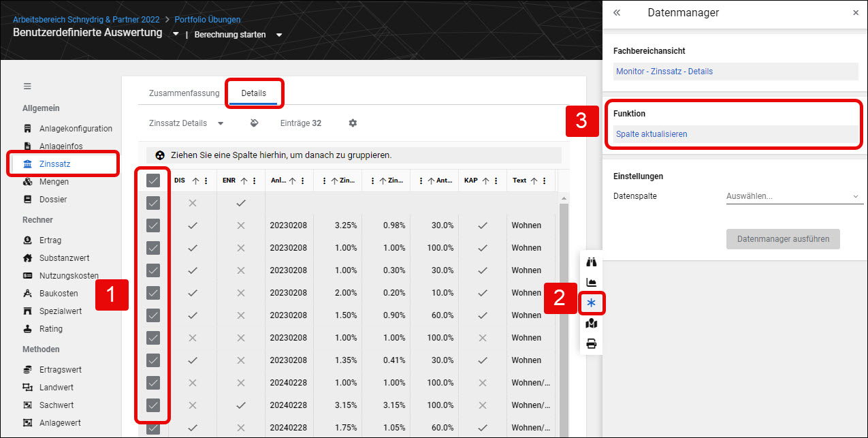Collapse Datenmanager panel with double chevron
The image size is (868, 438).
tap(617, 12)
